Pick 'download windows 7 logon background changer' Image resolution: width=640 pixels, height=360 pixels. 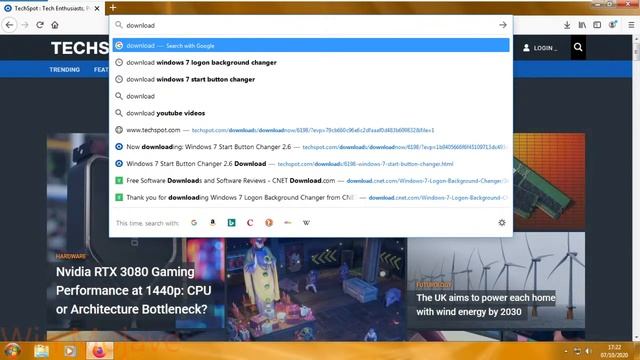click(311, 62)
